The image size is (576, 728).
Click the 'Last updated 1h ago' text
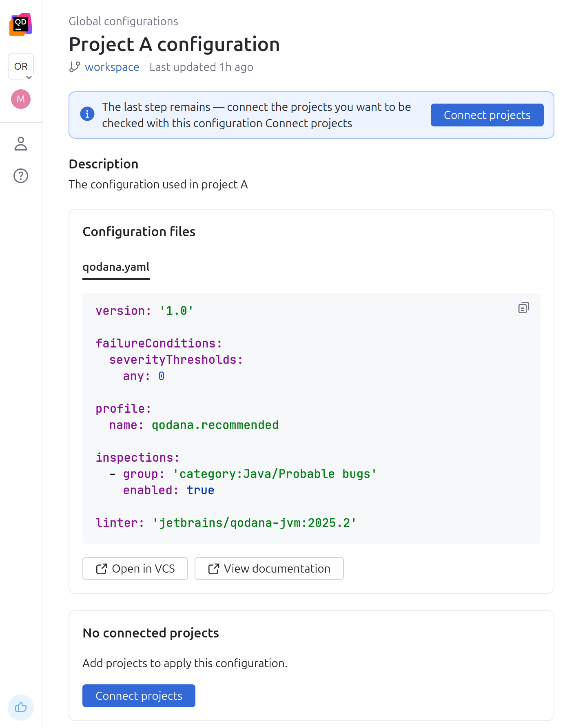tap(201, 67)
